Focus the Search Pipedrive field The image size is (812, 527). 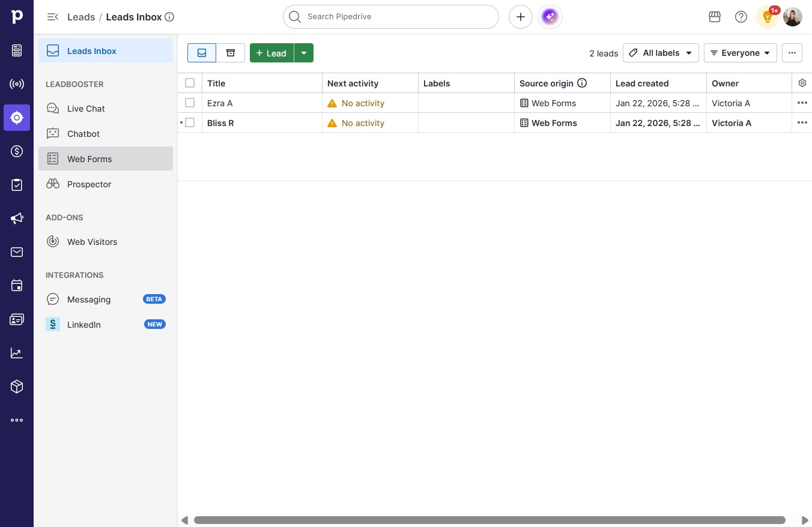pyautogui.click(x=391, y=17)
